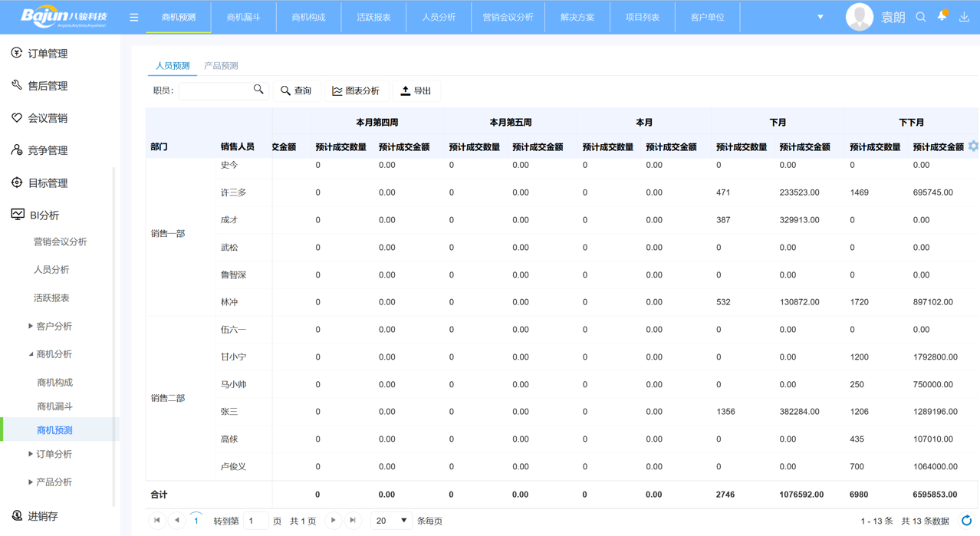Run a query with the 查询 button
980x536 pixels.
(x=296, y=90)
